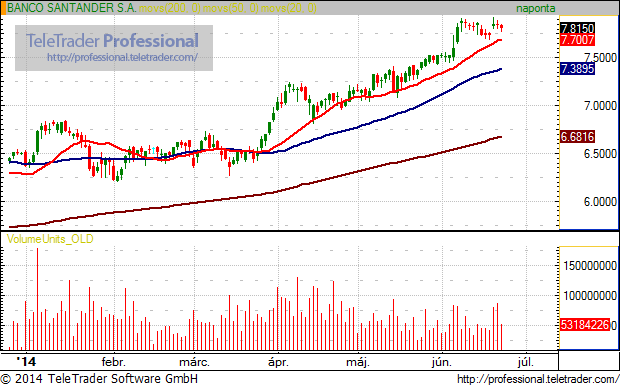620x388 pixels.
Task: Click the 'naponta' timeframe label
Action: (x=535, y=8)
